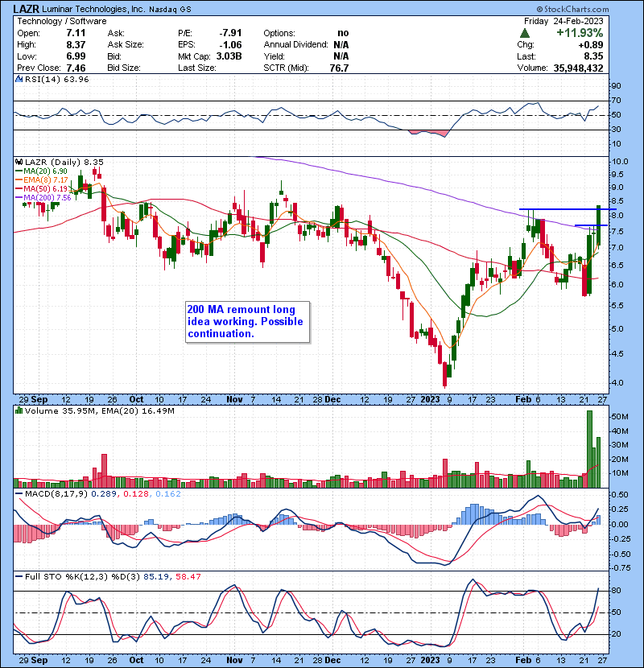This screenshot has height=668, width=644.
Task: Click the candlestick icon beside LAZR (Daily)
Action: [19, 162]
